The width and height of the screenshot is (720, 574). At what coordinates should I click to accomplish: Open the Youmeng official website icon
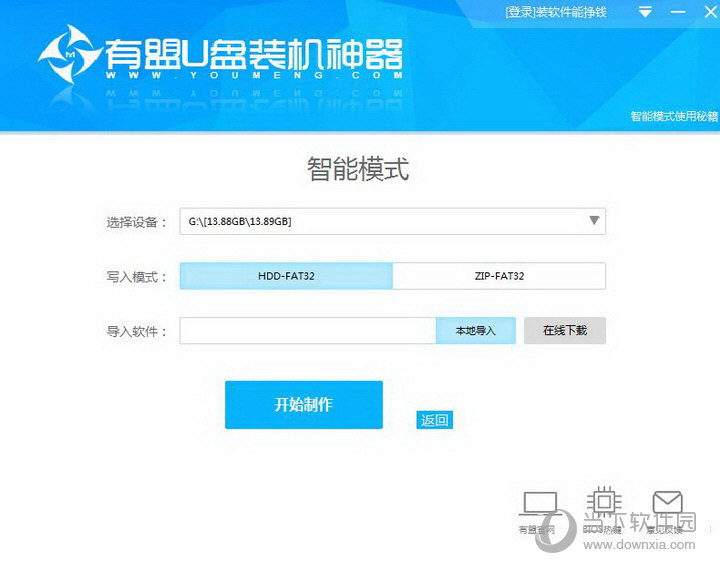(539, 504)
